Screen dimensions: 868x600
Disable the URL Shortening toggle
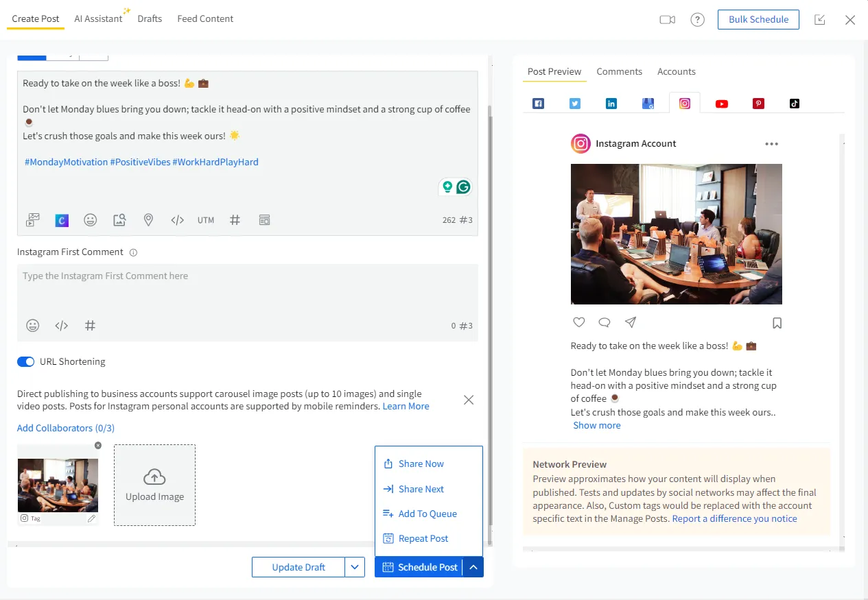click(26, 362)
